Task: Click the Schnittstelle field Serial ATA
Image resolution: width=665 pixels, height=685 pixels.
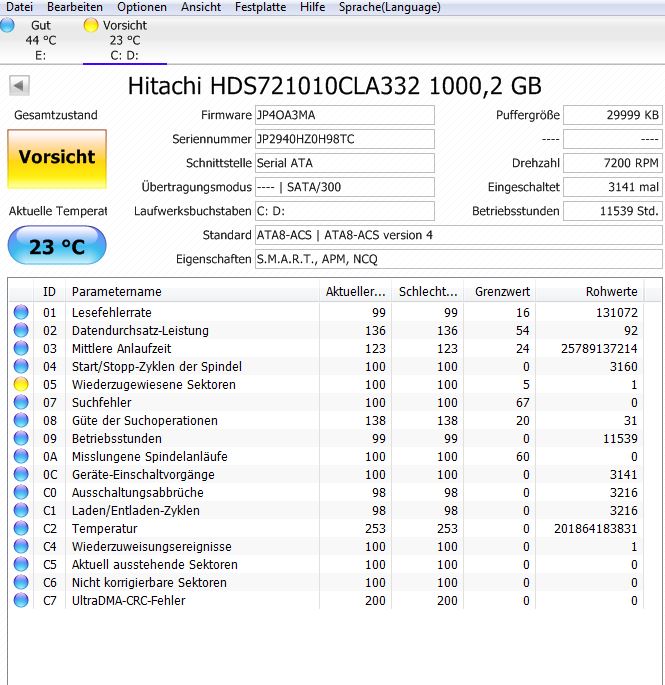Action: tap(345, 163)
